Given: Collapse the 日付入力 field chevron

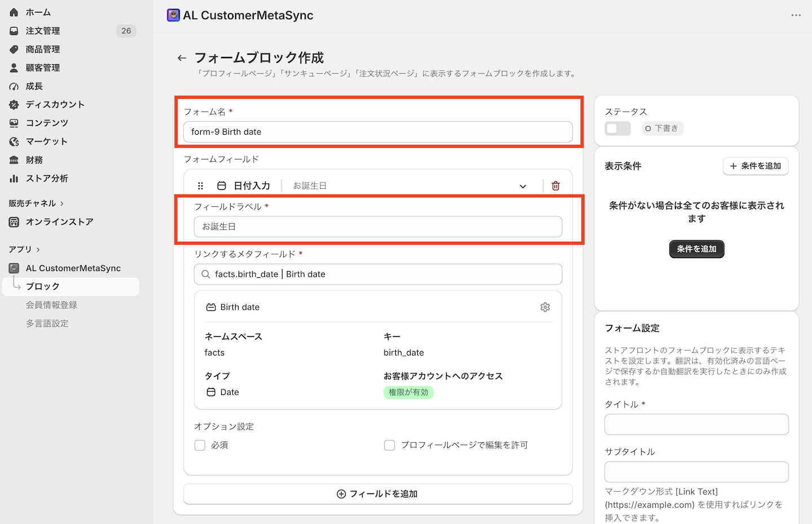Looking at the screenshot, I should point(523,186).
